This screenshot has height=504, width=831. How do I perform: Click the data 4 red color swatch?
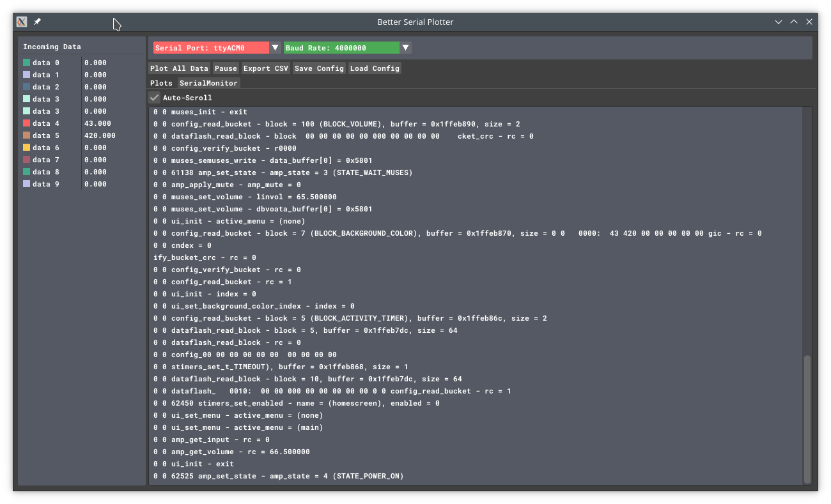pos(27,123)
